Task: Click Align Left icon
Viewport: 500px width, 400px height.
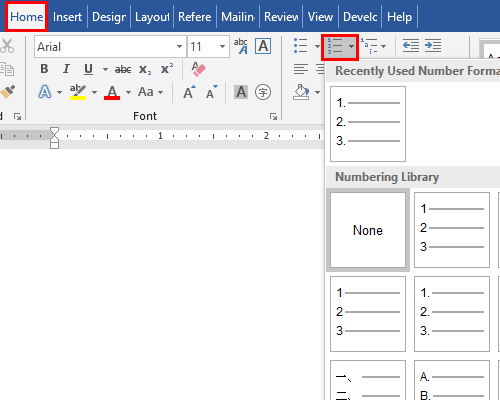Action: [301, 69]
